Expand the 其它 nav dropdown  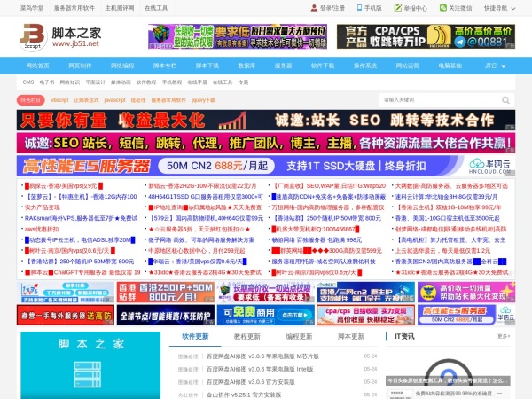[x=495, y=66]
